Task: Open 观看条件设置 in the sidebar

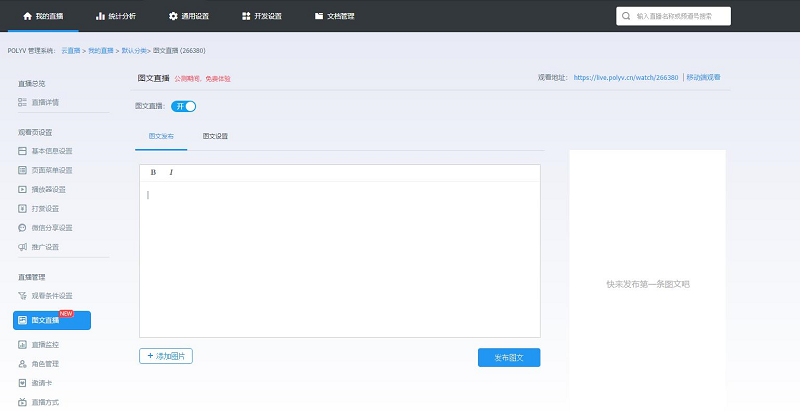Action: 51,295
